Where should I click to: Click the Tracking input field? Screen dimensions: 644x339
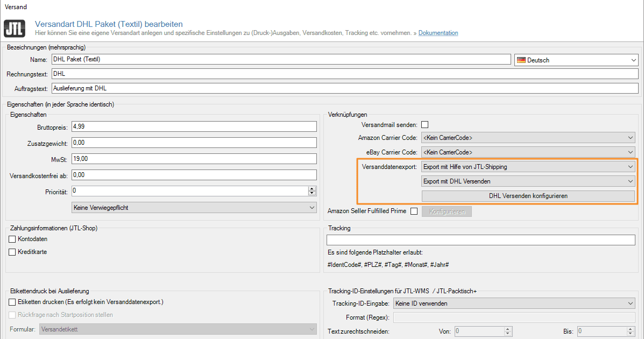(480, 240)
